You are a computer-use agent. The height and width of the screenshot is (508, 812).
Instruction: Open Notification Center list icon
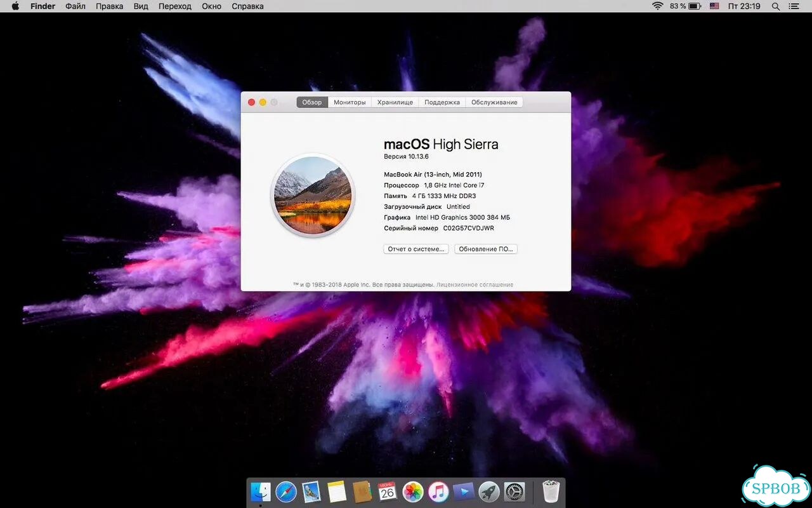pos(794,6)
